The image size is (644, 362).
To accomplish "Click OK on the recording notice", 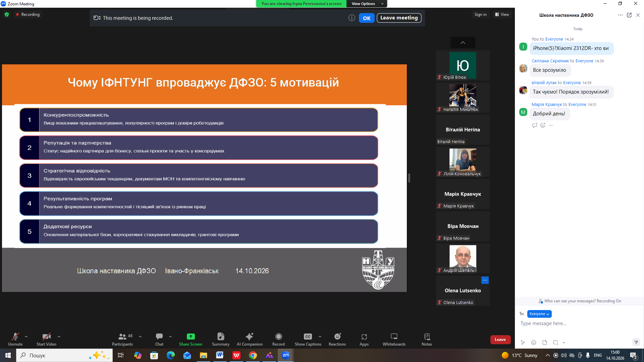I will [367, 18].
